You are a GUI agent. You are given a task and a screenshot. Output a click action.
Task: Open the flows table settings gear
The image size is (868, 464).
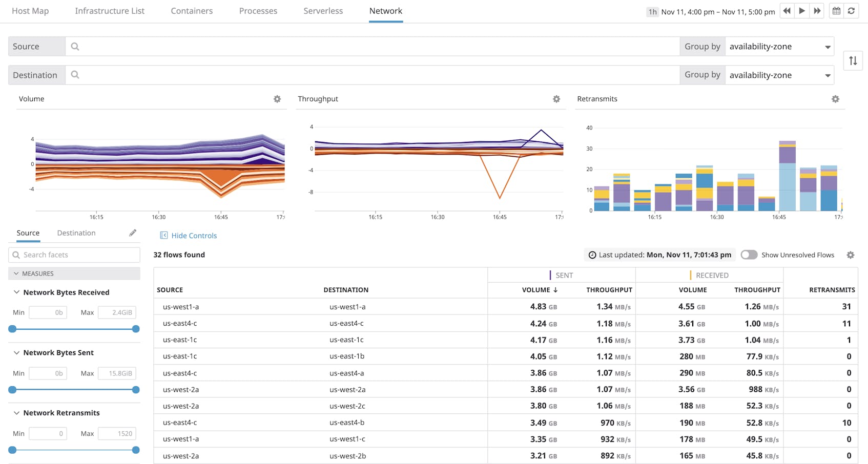coord(851,255)
